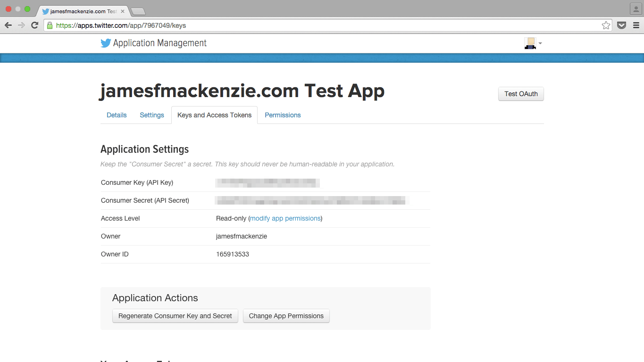Open the Chrome hamburger menu
Screen dimensions: 644x362
coord(636,25)
